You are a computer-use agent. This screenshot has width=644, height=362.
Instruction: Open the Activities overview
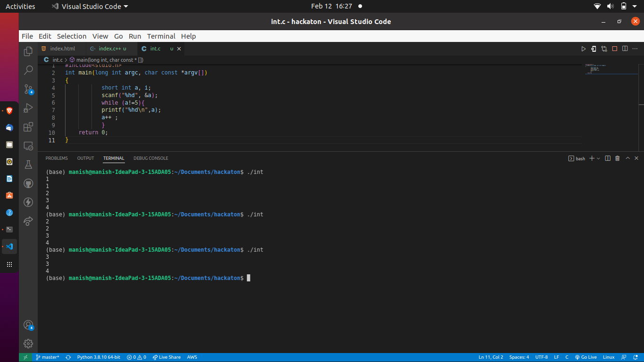pyautogui.click(x=20, y=6)
